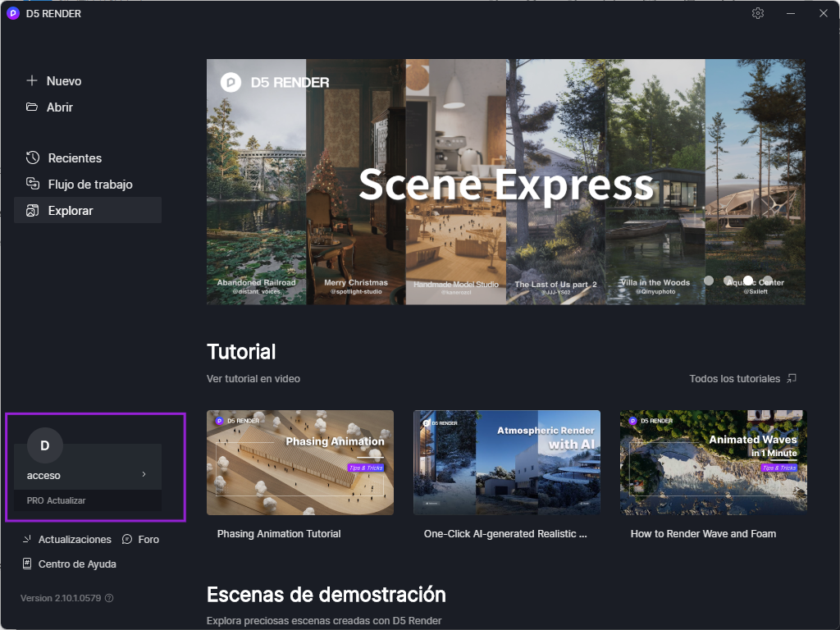Viewport: 840px width, 630px height.
Task: Select the first carousel dot on the banner
Action: pos(709,280)
